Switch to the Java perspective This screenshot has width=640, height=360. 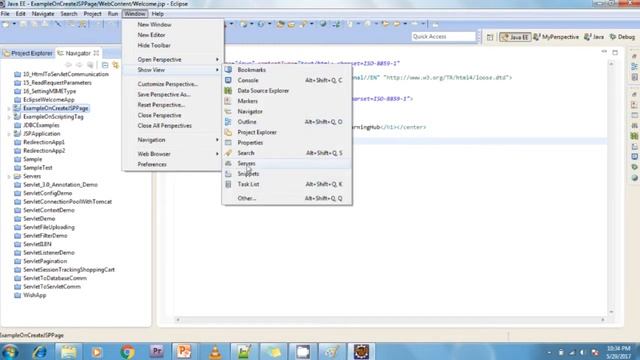[x=594, y=37]
